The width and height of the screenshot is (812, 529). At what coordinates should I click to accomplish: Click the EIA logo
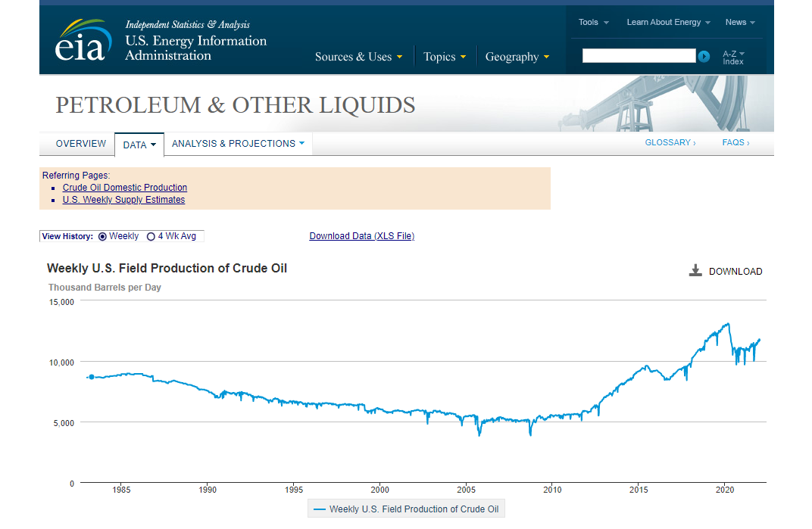(x=83, y=40)
